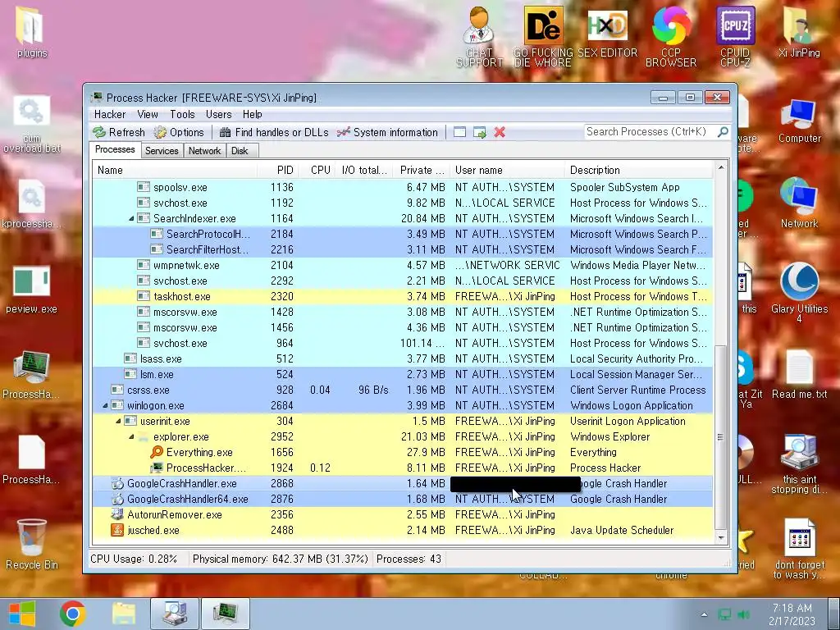
Task: Sort by the User name column header
Action: pos(507,171)
